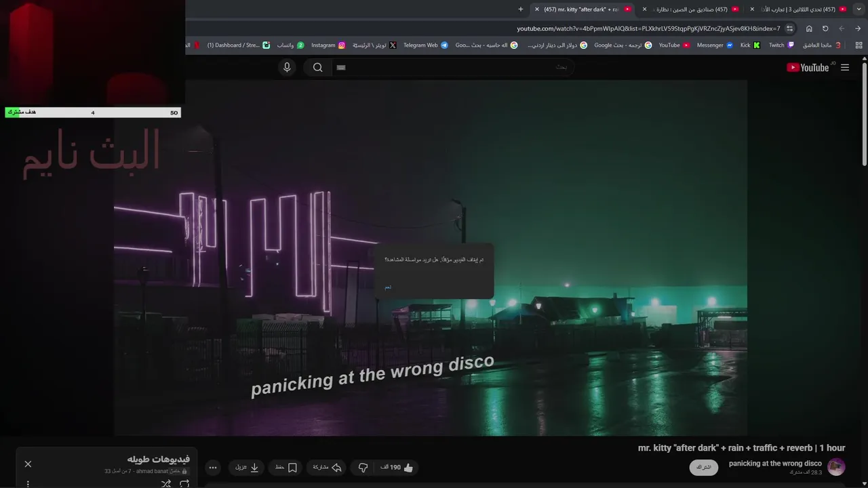Dislike the video with the thumbs-down button
Screen dimensions: 868x488
pyautogui.click(x=363, y=467)
